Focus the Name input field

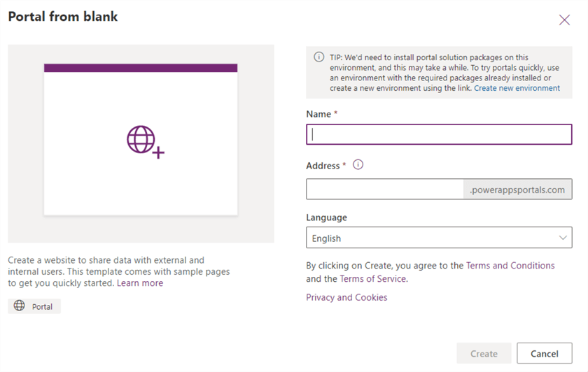(439, 134)
